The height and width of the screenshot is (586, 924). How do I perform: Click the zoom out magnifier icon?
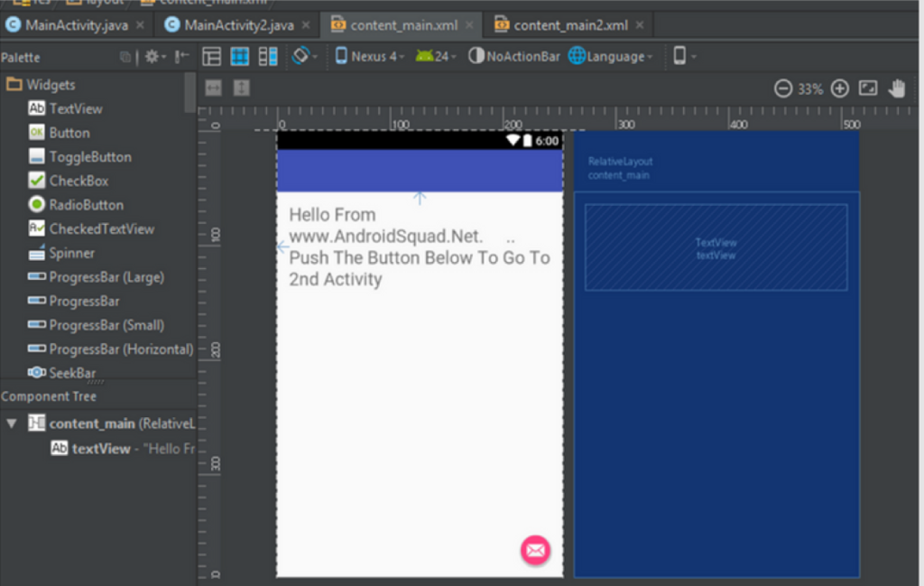coord(783,88)
